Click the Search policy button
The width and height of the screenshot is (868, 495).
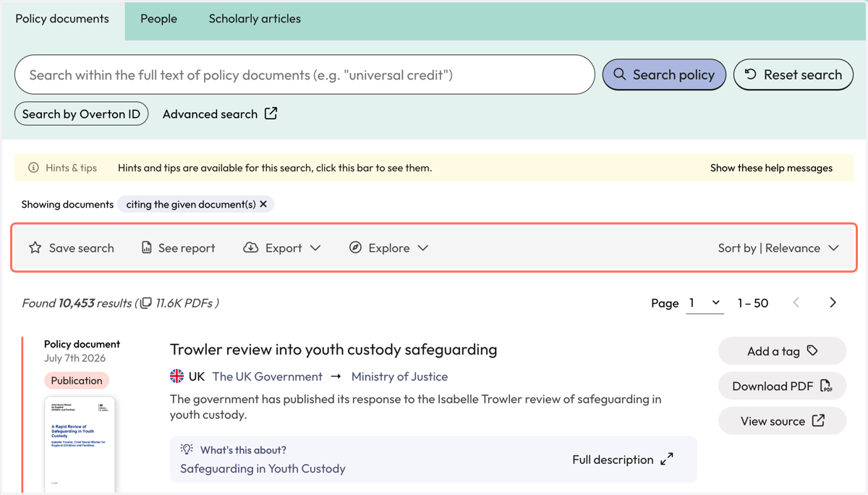pos(664,75)
